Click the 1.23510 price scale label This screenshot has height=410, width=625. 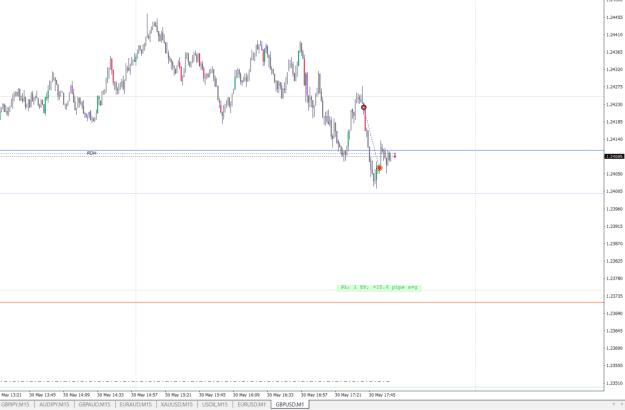tap(614, 383)
